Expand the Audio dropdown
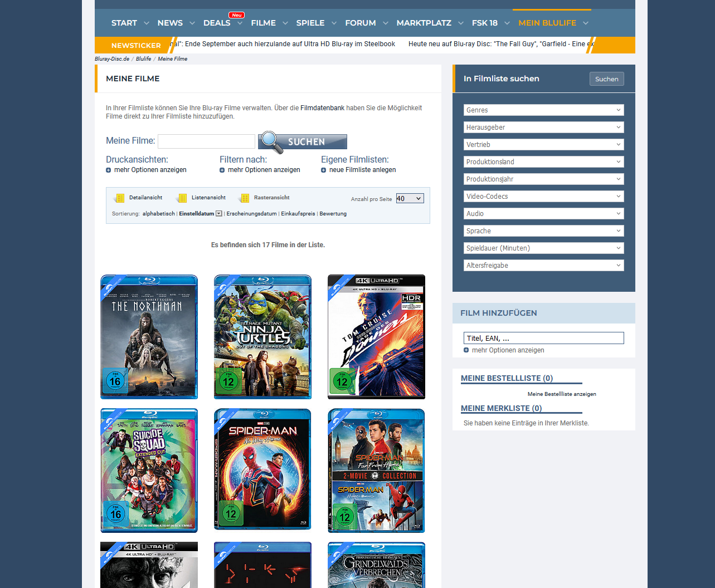The width and height of the screenshot is (715, 588). [543, 214]
